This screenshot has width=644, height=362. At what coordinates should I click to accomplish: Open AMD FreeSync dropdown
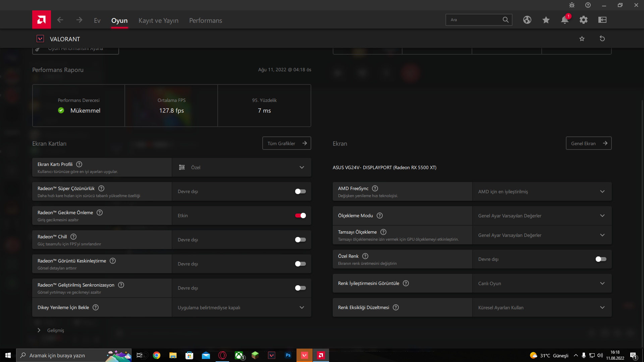click(542, 191)
